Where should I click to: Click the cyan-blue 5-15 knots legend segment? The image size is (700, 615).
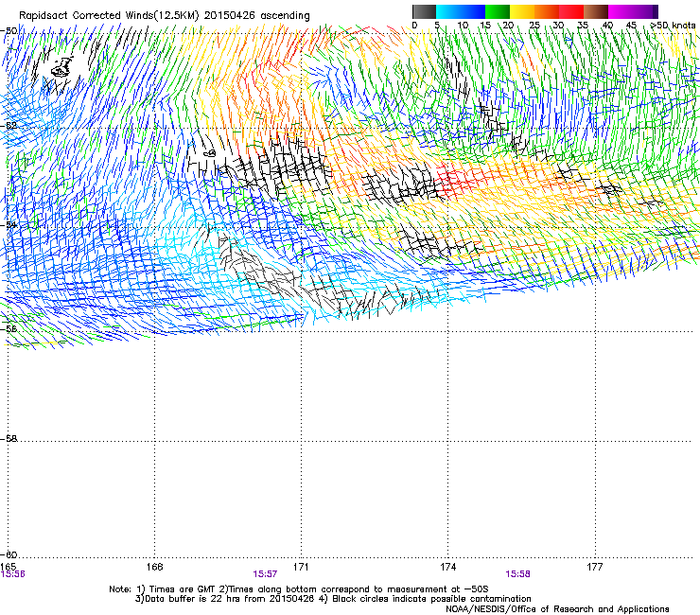click(461, 11)
